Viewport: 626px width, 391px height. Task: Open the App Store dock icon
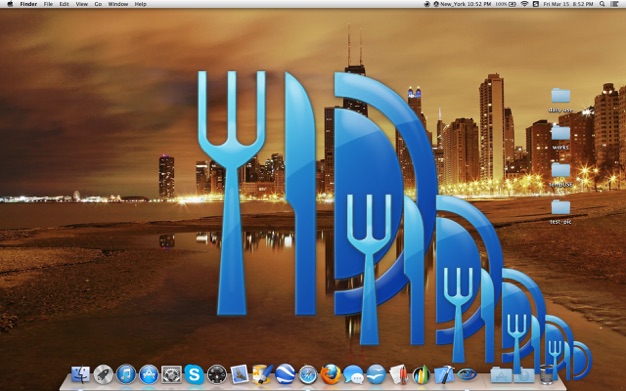pos(149,375)
